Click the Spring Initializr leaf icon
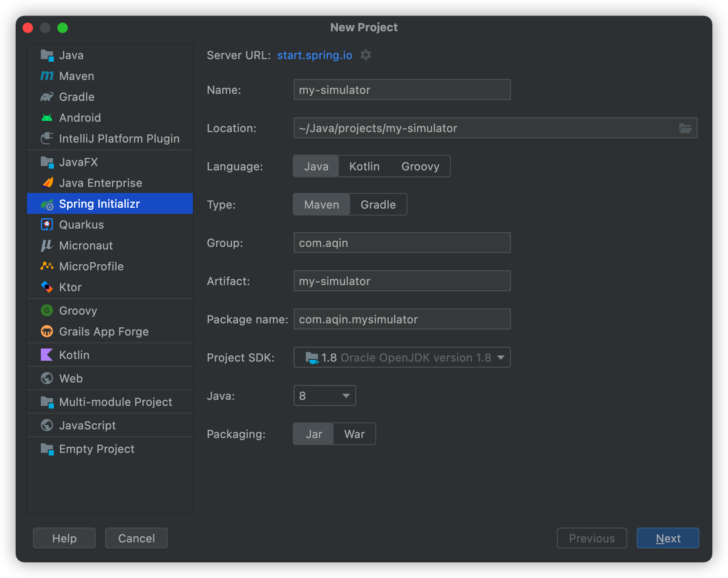Viewport: 728px width, 578px height. pyautogui.click(x=47, y=204)
